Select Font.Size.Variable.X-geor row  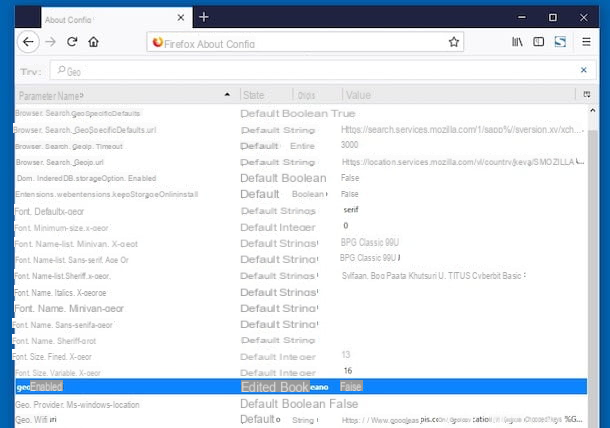(301, 373)
